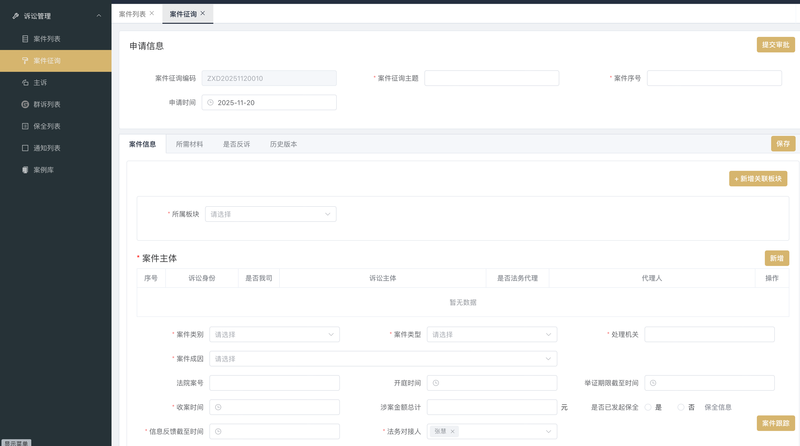Open the 所需材料 tab
Viewport: 800px width, 446px height.
pyautogui.click(x=189, y=144)
